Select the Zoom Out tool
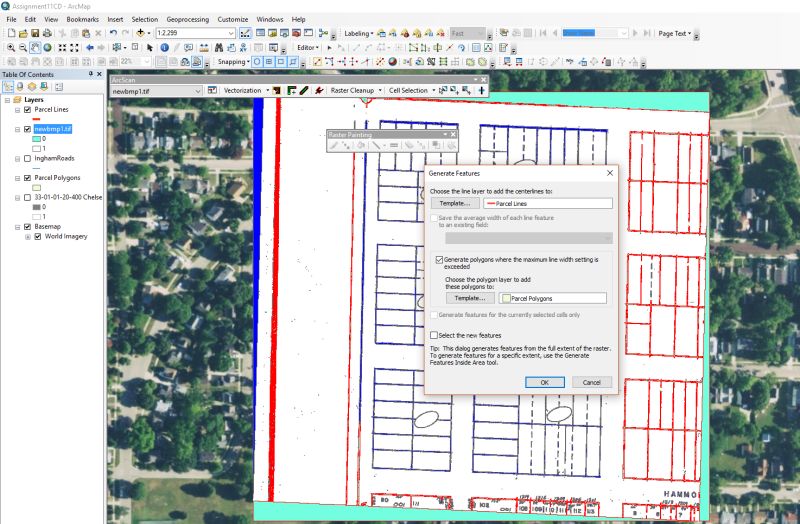This screenshot has width=800, height=524. [23, 47]
